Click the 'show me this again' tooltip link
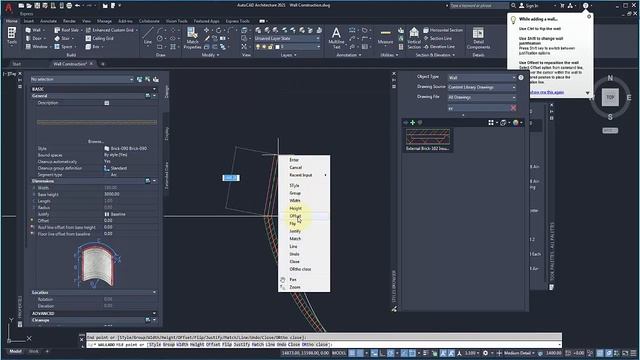 [x=546, y=92]
